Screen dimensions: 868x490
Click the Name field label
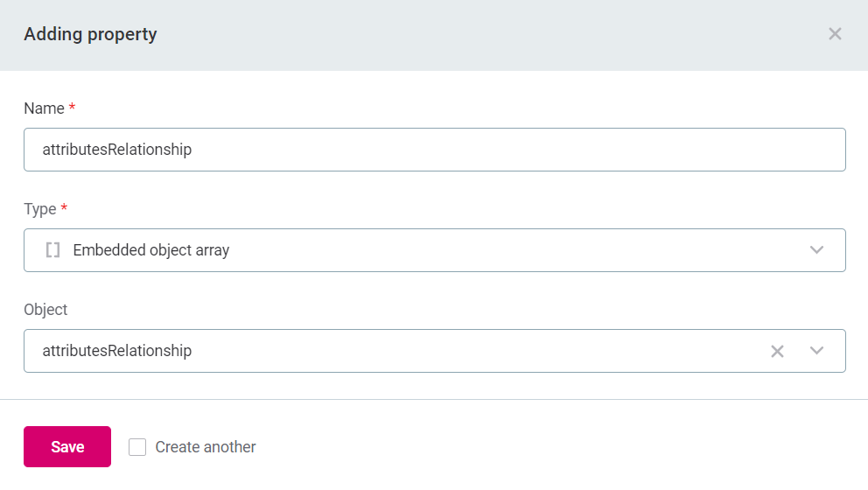pos(44,108)
